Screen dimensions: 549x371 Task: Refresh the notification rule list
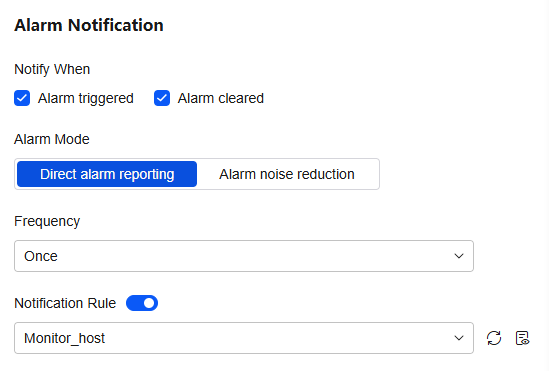(494, 338)
